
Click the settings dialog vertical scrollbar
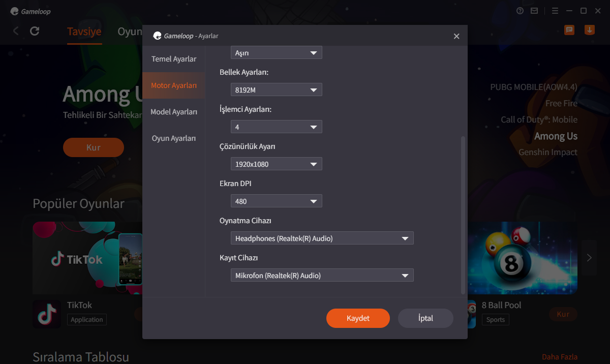pyautogui.click(x=463, y=215)
